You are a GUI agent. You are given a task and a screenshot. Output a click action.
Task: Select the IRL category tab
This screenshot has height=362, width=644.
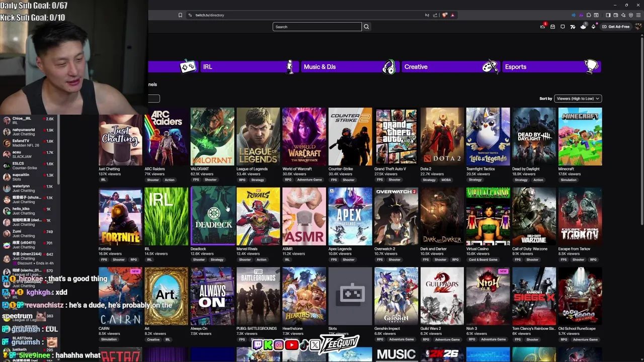[x=249, y=67]
